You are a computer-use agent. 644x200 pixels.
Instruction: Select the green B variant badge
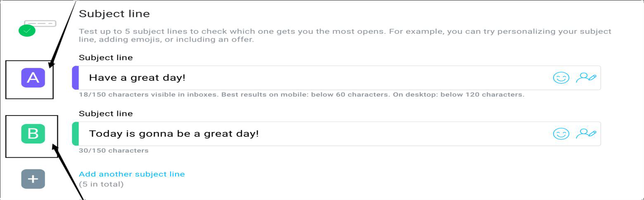33,134
